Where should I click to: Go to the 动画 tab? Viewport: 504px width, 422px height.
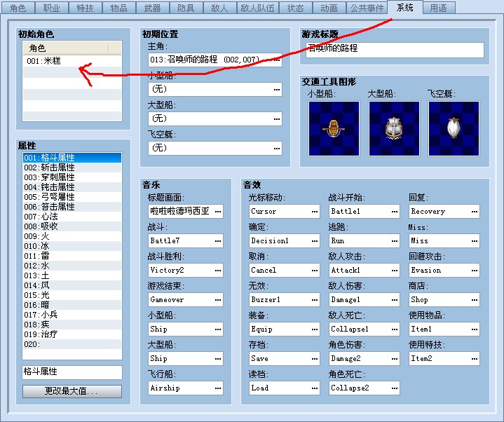click(329, 8)
